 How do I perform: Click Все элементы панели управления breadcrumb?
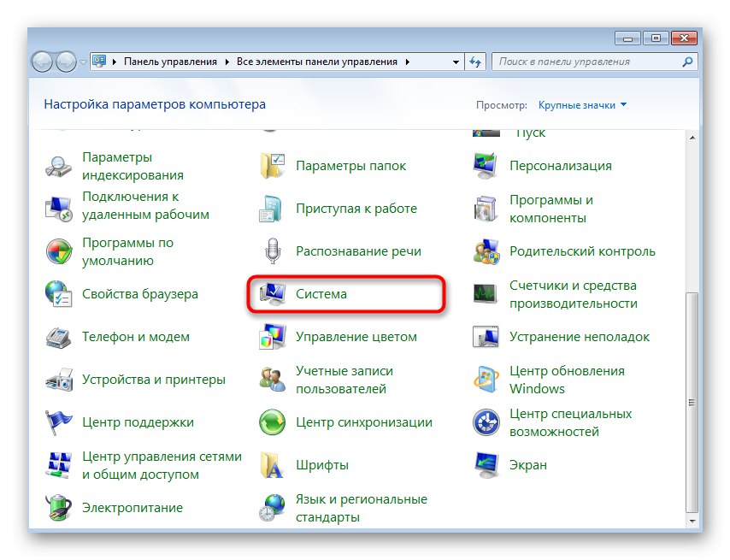(x=317, y=62)
